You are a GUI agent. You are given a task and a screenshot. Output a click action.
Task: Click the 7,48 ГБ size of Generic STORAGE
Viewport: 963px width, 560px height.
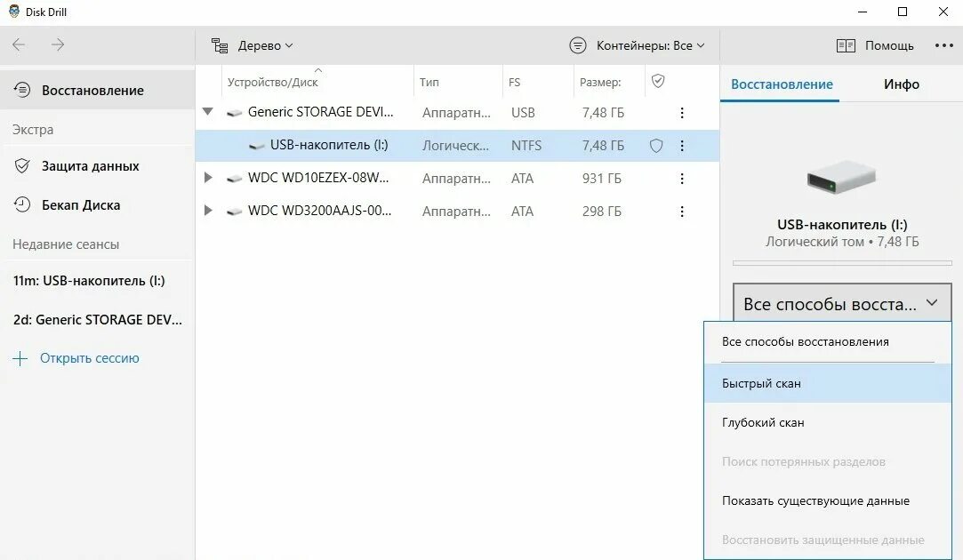tap(603, 113)
